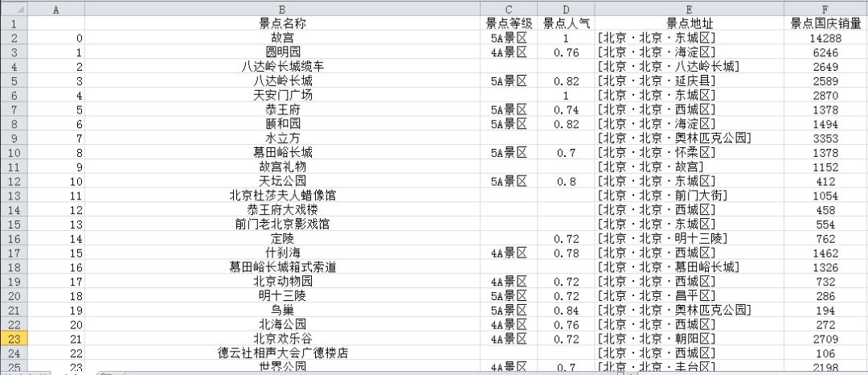
Task: Select column A header
Action: coord(56,8)
